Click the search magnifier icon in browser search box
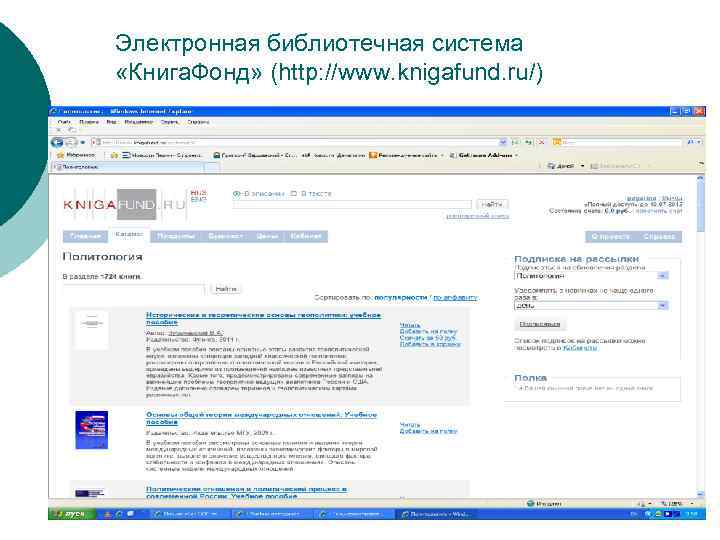 tap(691, 142)
